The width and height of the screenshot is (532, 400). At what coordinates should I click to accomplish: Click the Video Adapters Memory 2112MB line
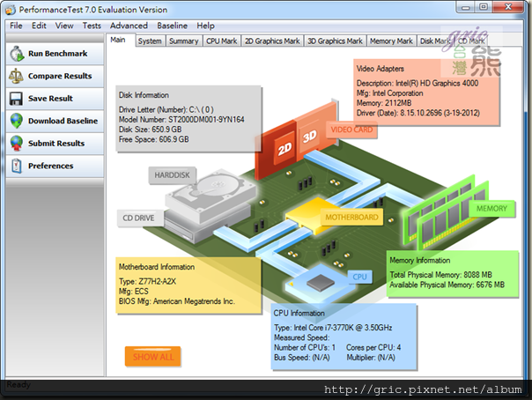[x=384, y=103]
